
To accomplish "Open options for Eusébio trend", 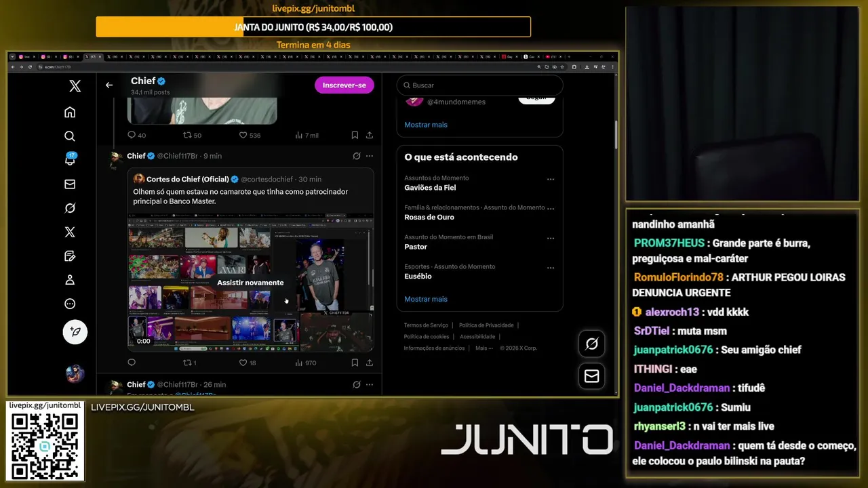I will point(551,268).
